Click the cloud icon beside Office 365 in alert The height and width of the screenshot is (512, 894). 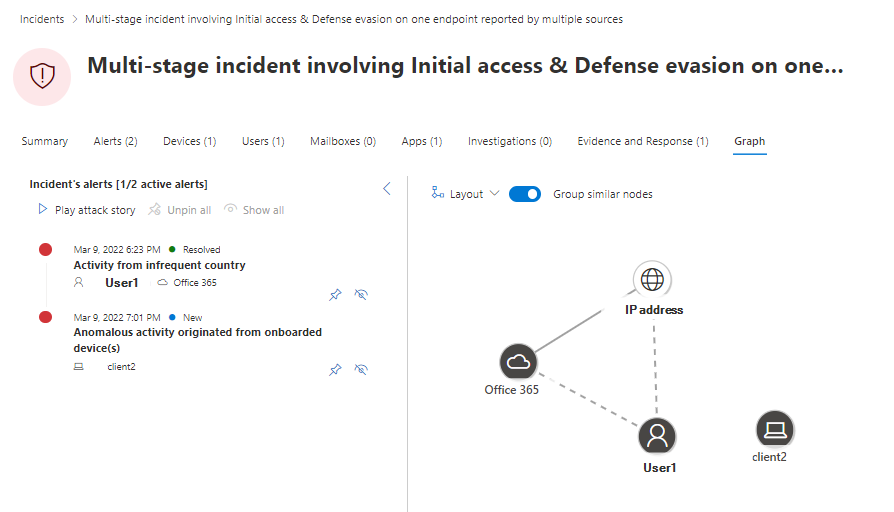pos(162,282)
